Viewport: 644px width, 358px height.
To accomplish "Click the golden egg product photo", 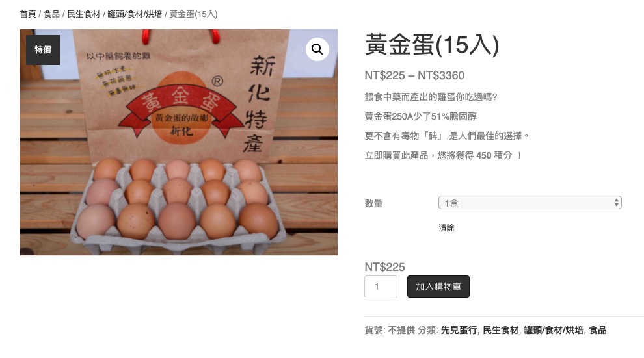I will [179, 142].
